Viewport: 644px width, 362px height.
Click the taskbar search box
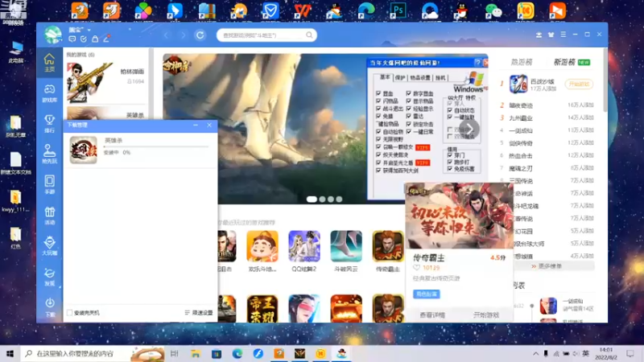[x=93, y=353]
